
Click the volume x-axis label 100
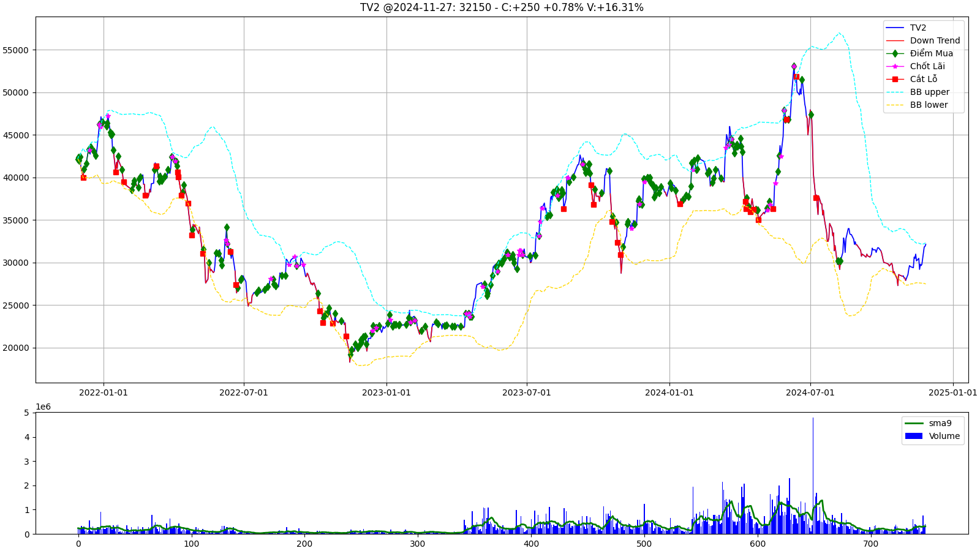point(191,544)
